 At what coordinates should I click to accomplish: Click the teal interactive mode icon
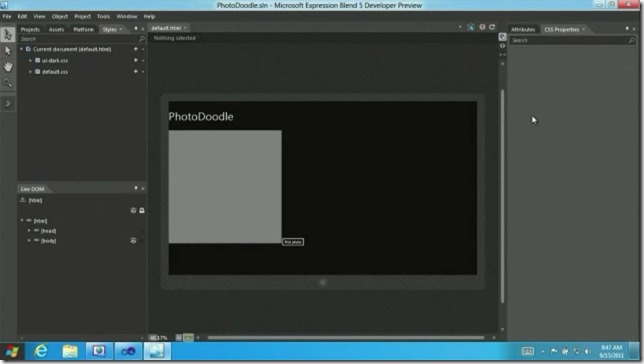click(x=471, y=27)
